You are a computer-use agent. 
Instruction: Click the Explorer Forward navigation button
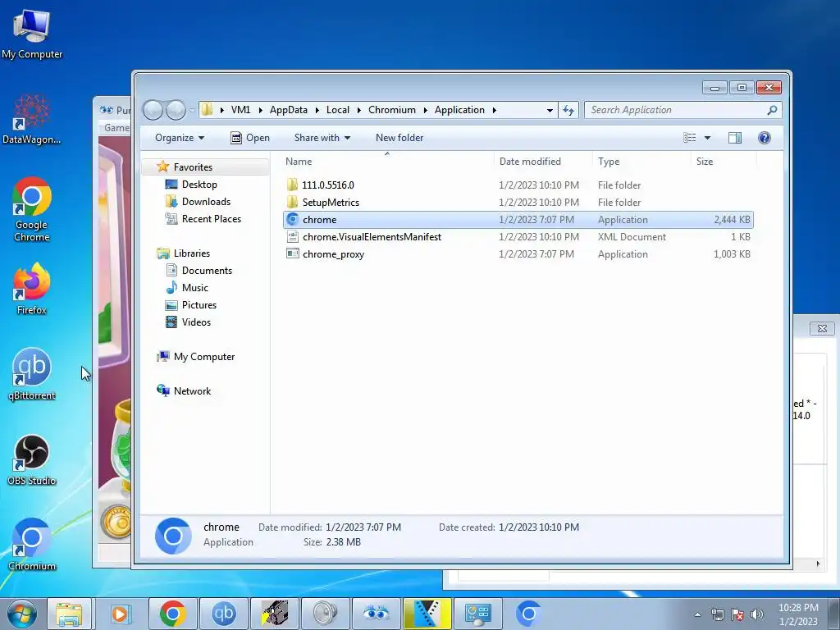coord(176,110)
